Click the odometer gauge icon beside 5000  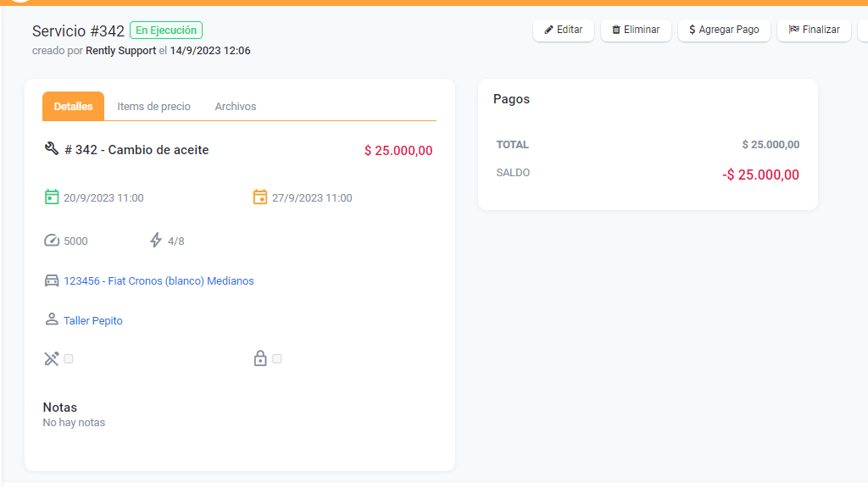tap(52, 241)
